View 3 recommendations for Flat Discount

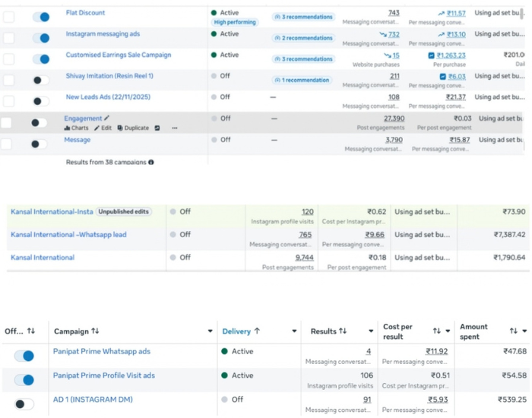(304, 17)
